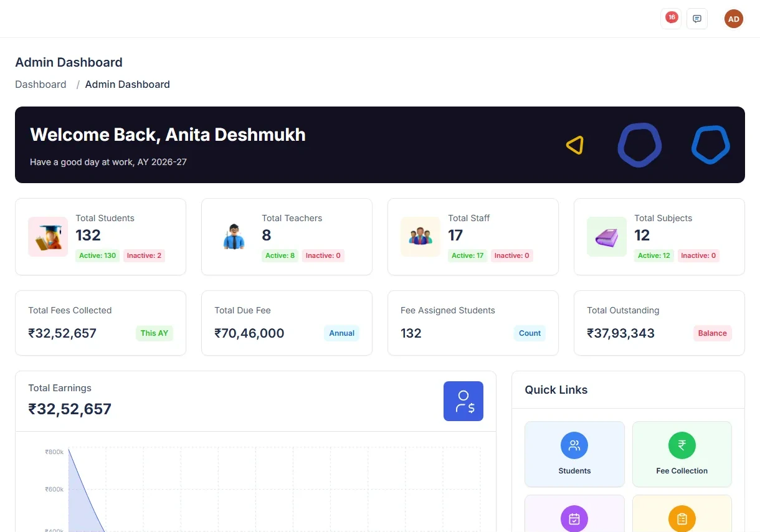Click the Total Teachers figure icon
Image resolution: width=760 pixels, height=532 pixels.
[x=234, y=237]
